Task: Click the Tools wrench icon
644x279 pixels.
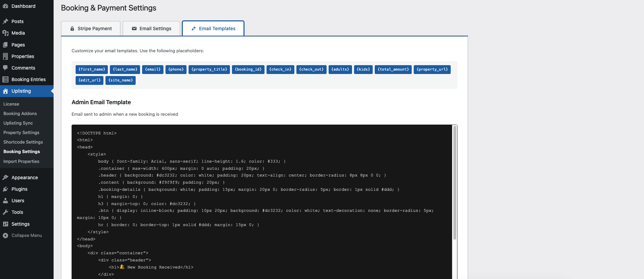Action: coord(5,212)
